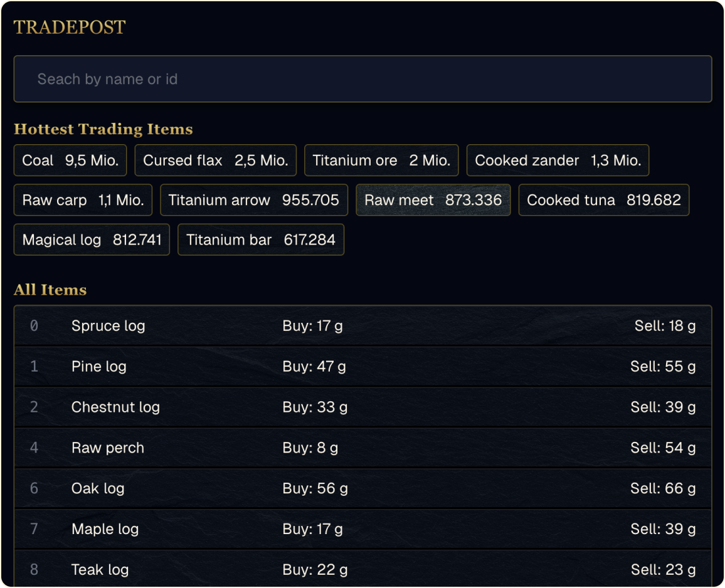Viewport: 725px width, 588px height.
Task: Choose Titanium ore from hottest items
Action: [x=381, y=160]
